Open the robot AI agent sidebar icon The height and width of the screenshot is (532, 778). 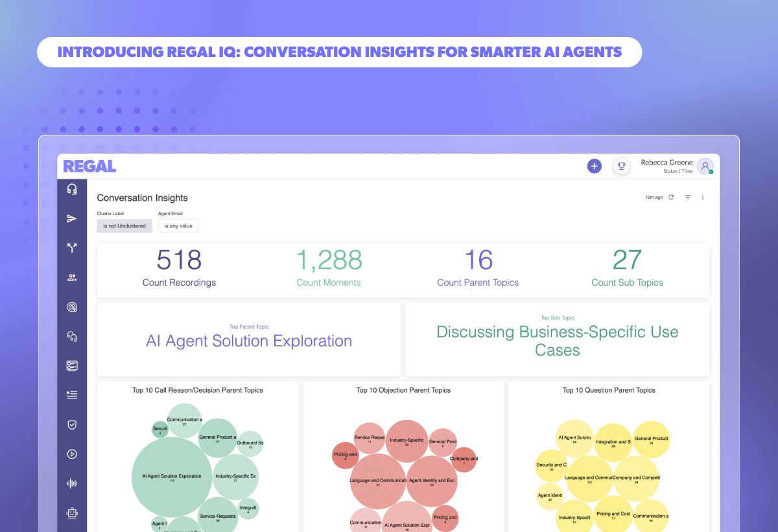point(72,513)
